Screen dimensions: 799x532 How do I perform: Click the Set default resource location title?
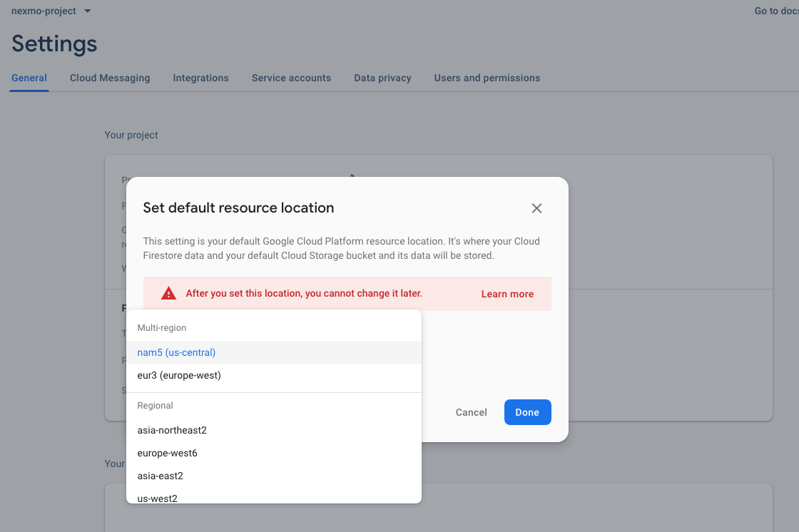pyautogui.click(x=238, y=208)
